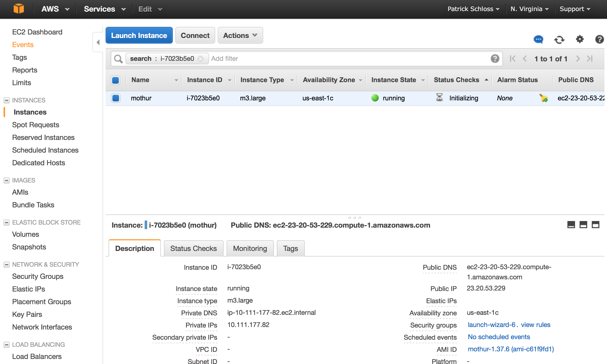Collapse the left navigation panel toggle

click(x=97, y=42)
